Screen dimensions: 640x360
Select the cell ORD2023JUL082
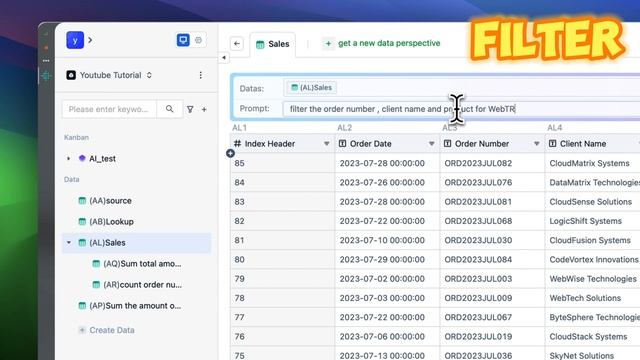[x=492, y=163]
